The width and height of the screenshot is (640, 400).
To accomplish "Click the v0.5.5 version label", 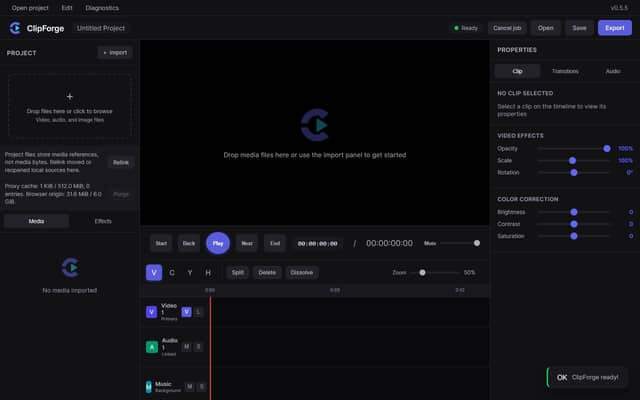I will coord(619,8).
